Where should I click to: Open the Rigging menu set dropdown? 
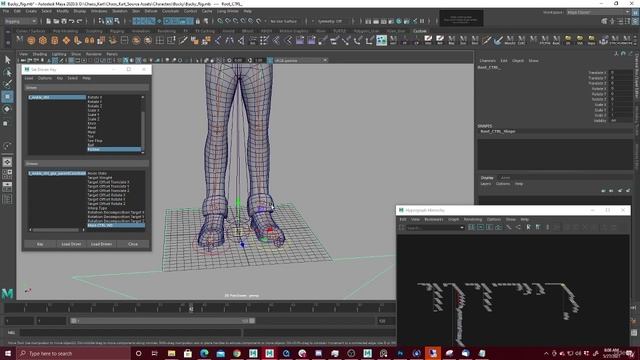pyautogui.click(x=20, y=21)
